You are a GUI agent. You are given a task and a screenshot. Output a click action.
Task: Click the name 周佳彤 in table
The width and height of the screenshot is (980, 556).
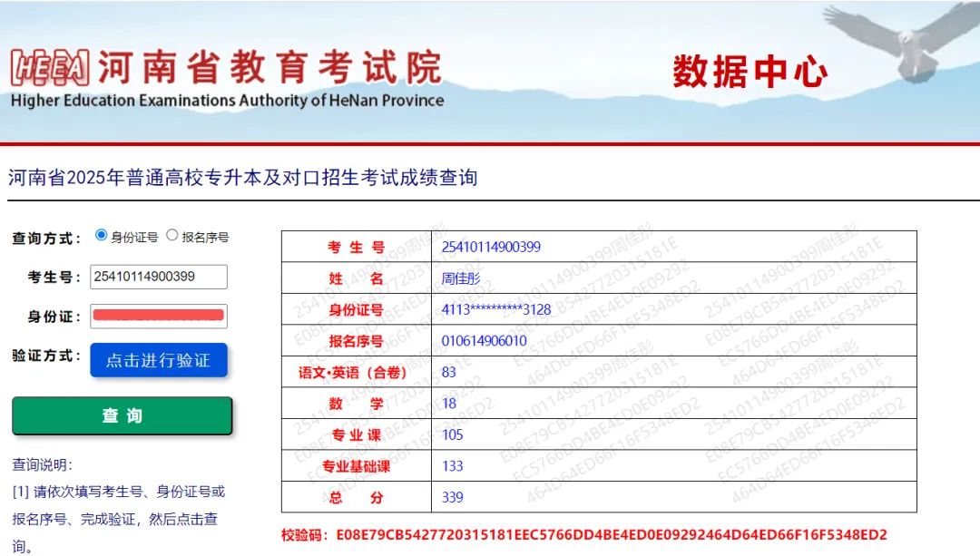coord(461,278)
